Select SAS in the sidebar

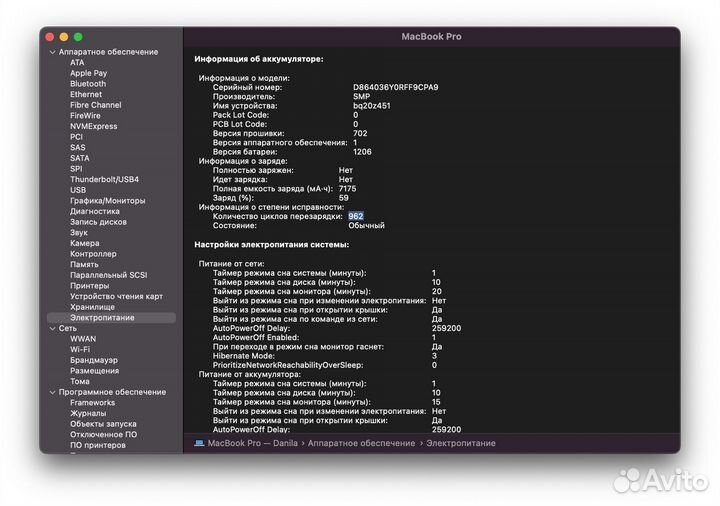point(78,147)
